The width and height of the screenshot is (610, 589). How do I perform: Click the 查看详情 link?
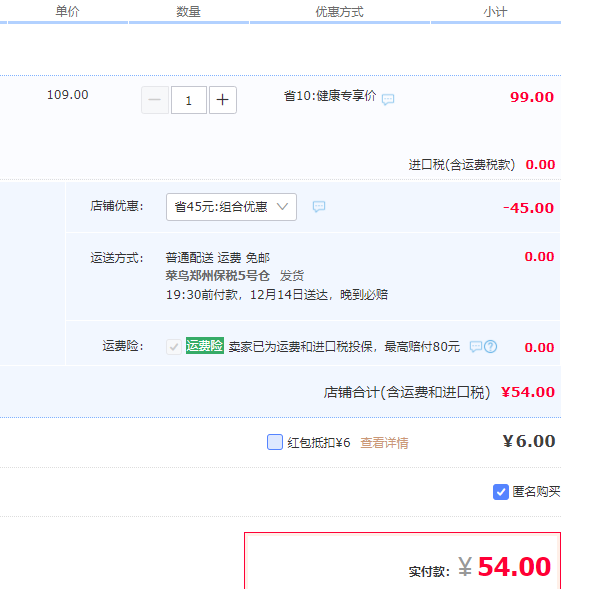(x=384, y=443)
